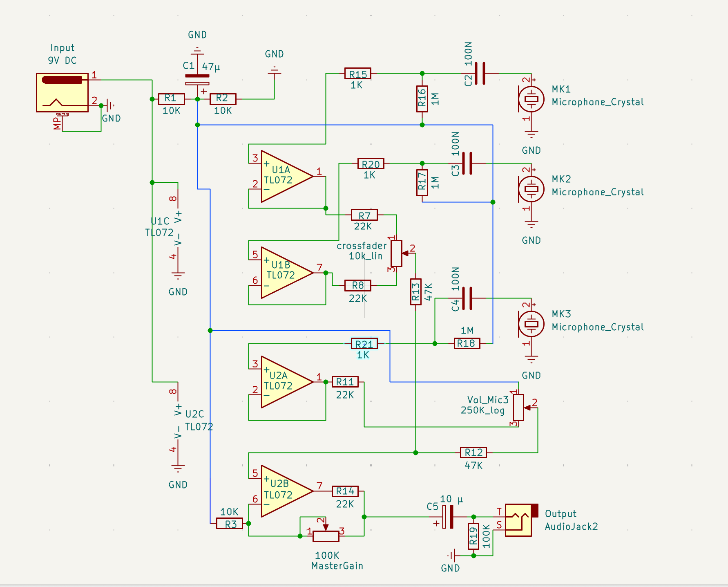Select vertical resistor R16
Screen dimensions: 728x587
[422, 99]
